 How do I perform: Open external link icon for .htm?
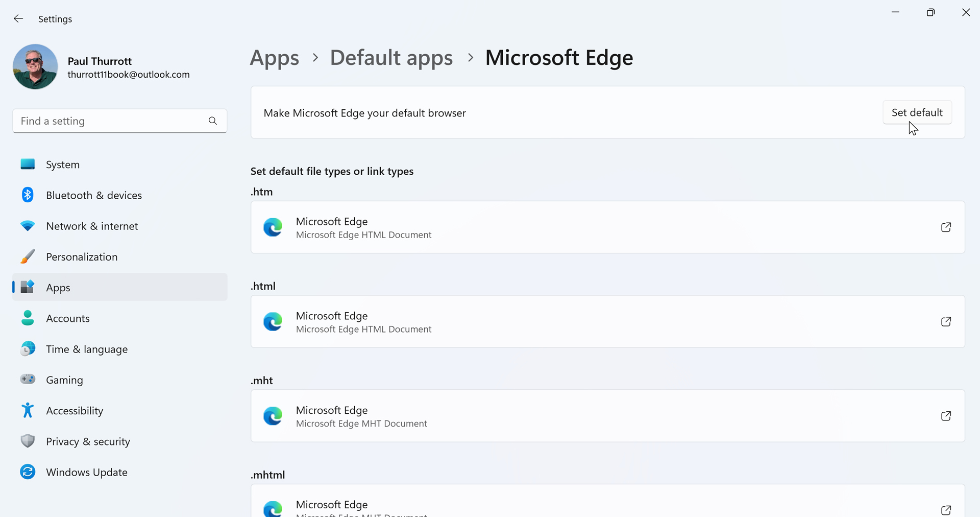pos(946,227)
